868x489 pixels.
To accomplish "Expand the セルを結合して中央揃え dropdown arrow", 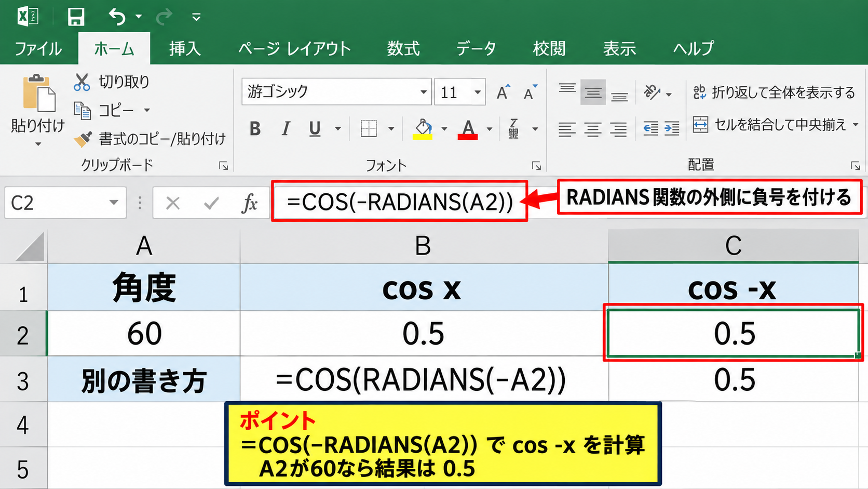I will click(x=856, y=125).
